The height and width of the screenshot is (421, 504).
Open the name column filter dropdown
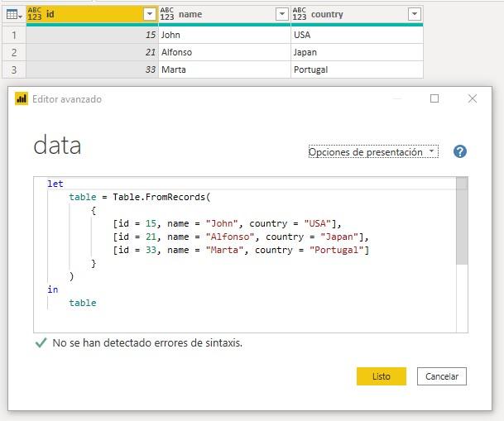click(x=282, y=14)
